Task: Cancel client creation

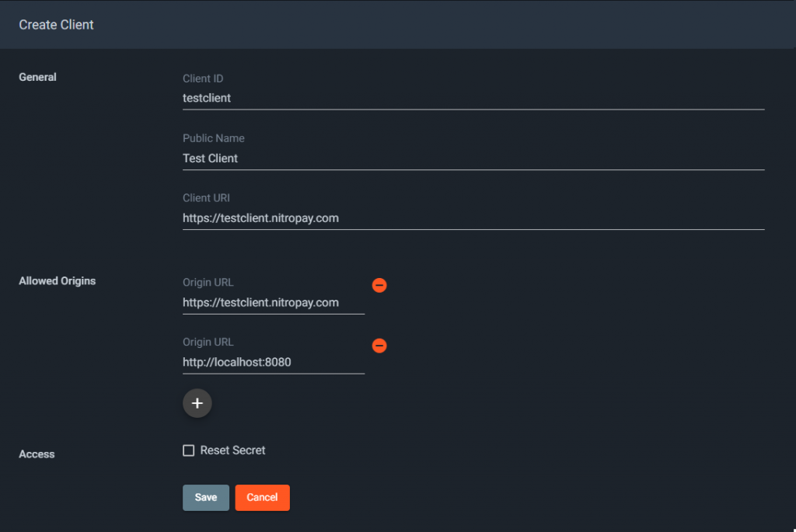Action: (x=262, y=498)
